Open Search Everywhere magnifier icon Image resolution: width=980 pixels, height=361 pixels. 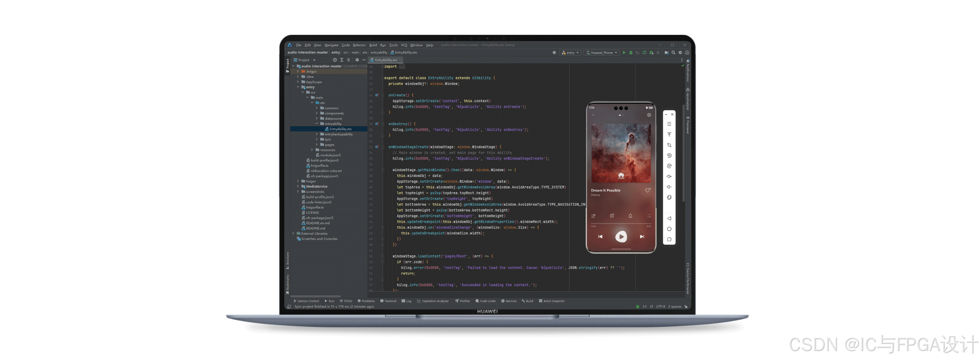(x=673, y=53)
